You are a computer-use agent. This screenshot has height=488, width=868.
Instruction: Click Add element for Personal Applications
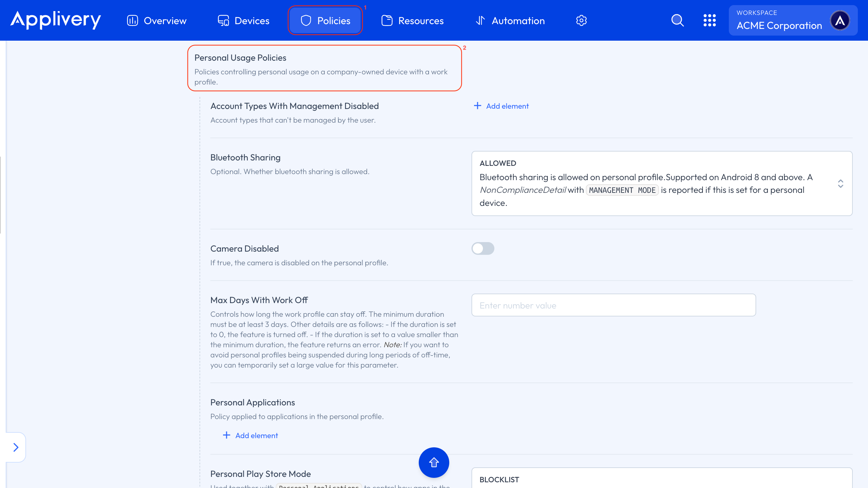[x=256, y=436]
